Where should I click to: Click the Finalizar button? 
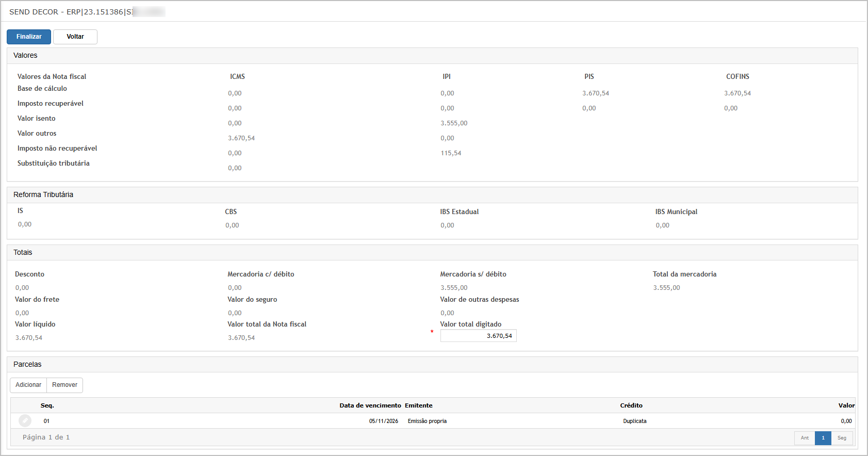click(x=29, y=37)
